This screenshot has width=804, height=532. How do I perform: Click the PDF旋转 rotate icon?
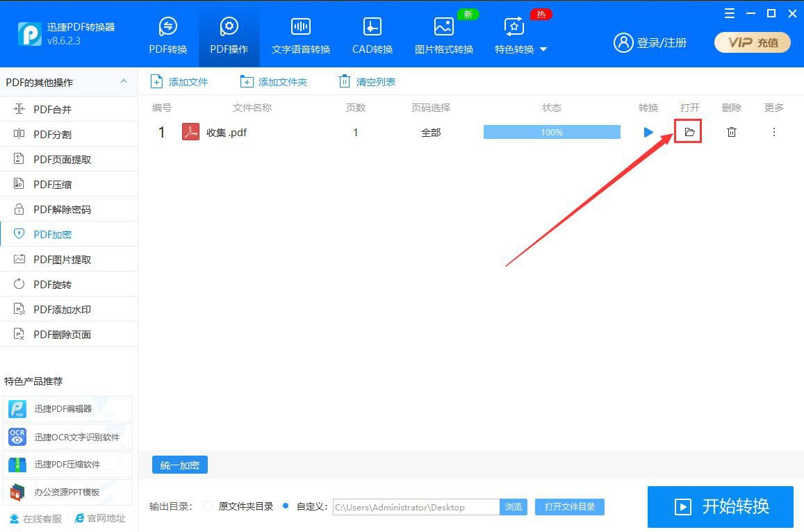point(19,284)
